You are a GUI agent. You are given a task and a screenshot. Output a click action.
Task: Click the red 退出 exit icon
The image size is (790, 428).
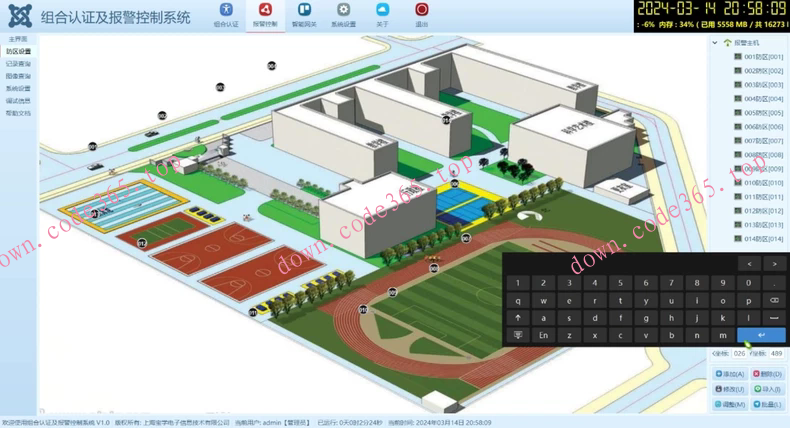422,10
